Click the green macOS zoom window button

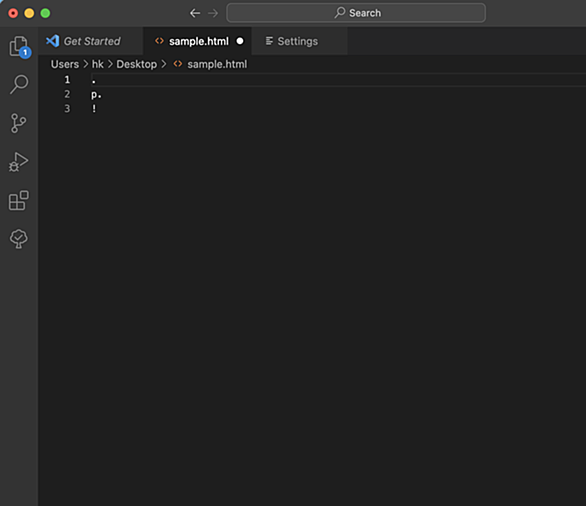45,13
